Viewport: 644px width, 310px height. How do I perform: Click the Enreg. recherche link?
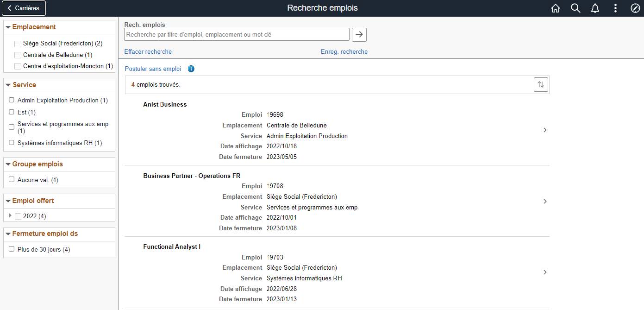[344, 52]
